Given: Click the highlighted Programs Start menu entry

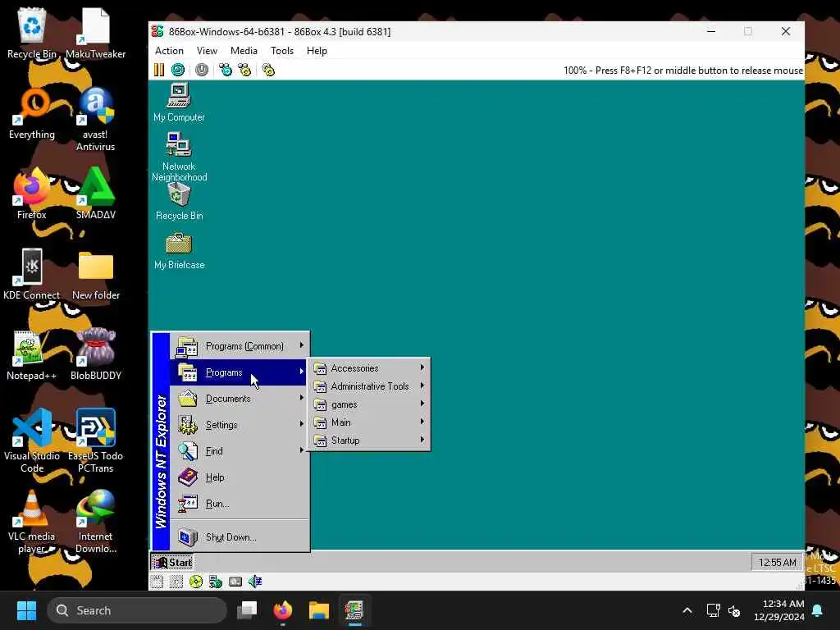Looking at the screenshot, I should click(240, 372).
